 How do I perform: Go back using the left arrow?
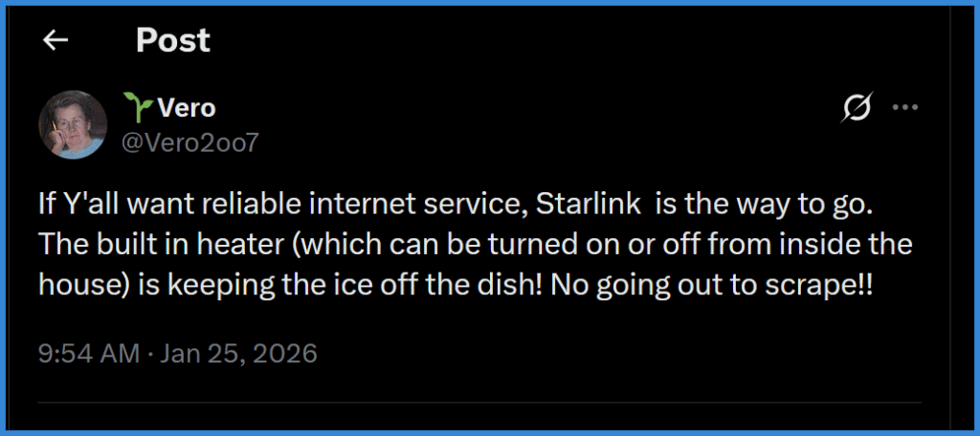click(56, 40)
